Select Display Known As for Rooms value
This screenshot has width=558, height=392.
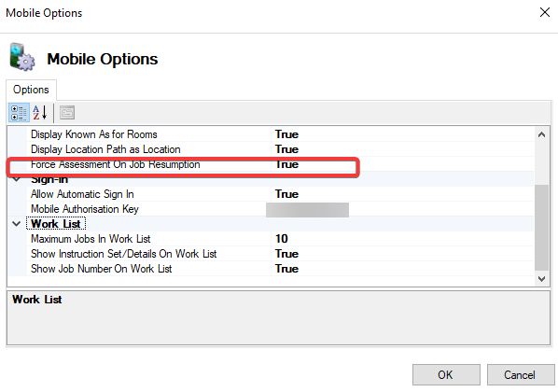coord(402,134)
